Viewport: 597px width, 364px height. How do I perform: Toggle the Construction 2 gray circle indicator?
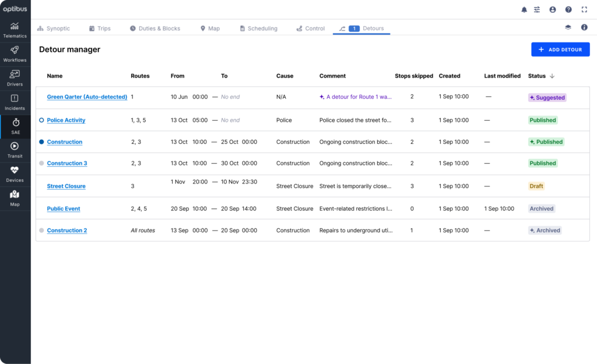coord(41,230)
